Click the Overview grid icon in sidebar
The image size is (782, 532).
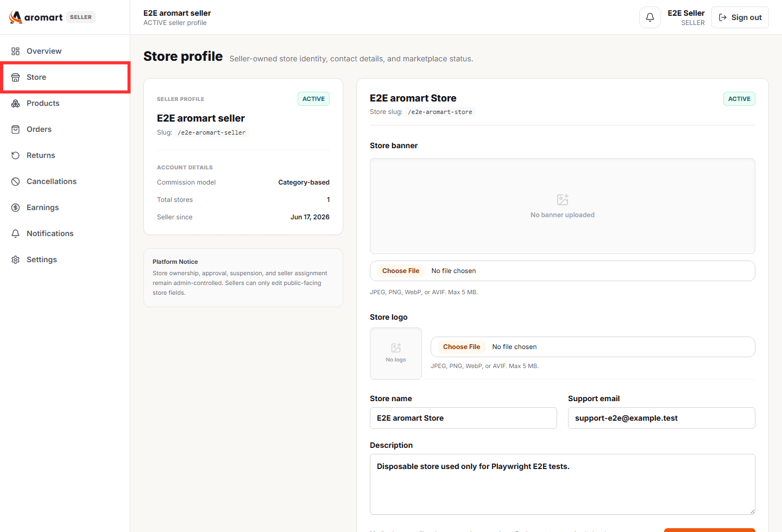[16, 51]
